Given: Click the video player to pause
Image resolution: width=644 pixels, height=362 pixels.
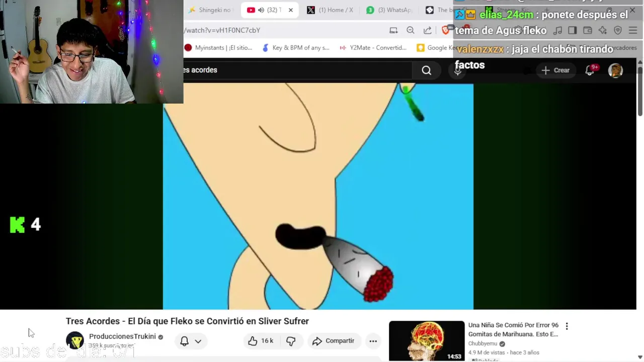Looking at the screenshot, I should point(318,196).
